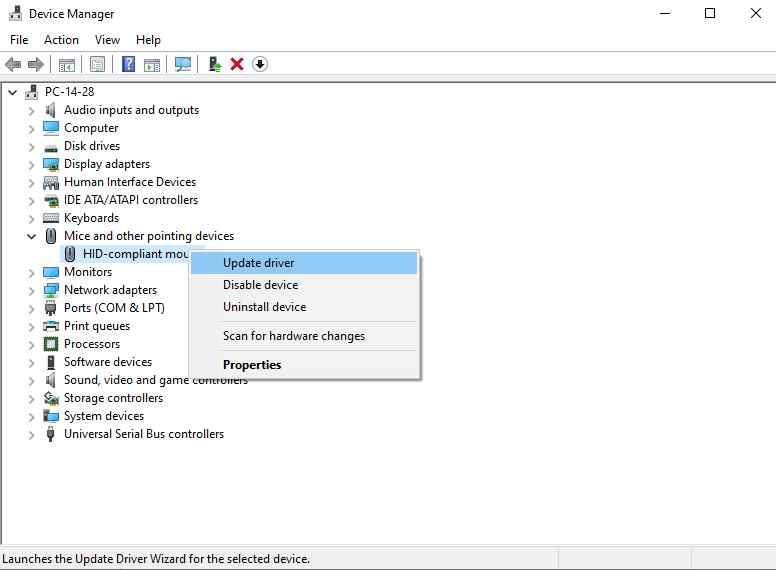The image size is (776, 570).
Task: Select the HID-compliant mouse entry text
Action: click(136, 254)
